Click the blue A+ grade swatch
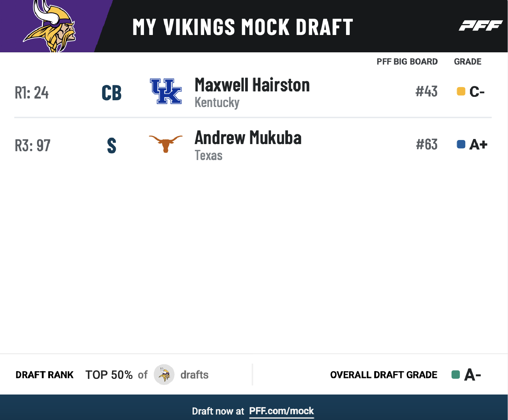The height and width of the screenshot is (420, 508). pyautogui.click(x=461, y=144)
